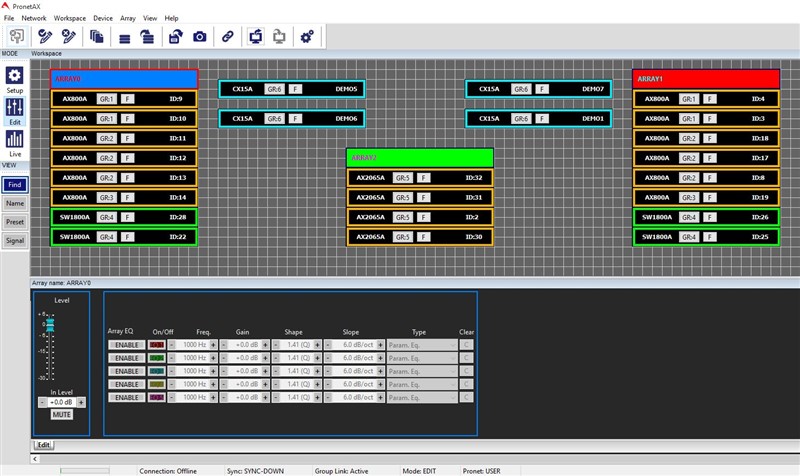Click GR:1 group button on AX800A ID:10

point(107,119)
